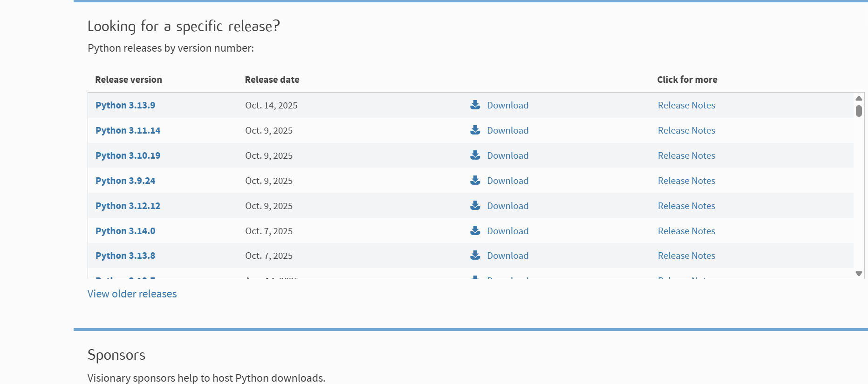The width and height of the screenshot is (868, 384).
Task: Click the Click for more column header
Action: pos(687,80)
